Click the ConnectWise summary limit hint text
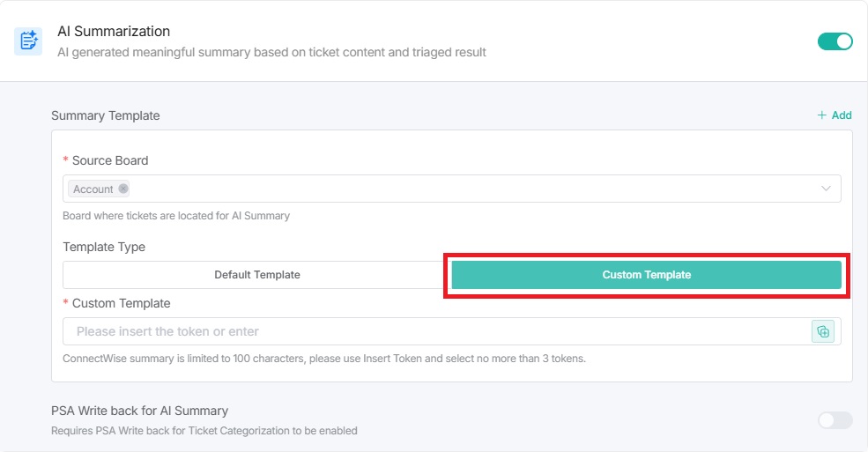The width and height of the screenshot is (868, 452). point(324,359)
